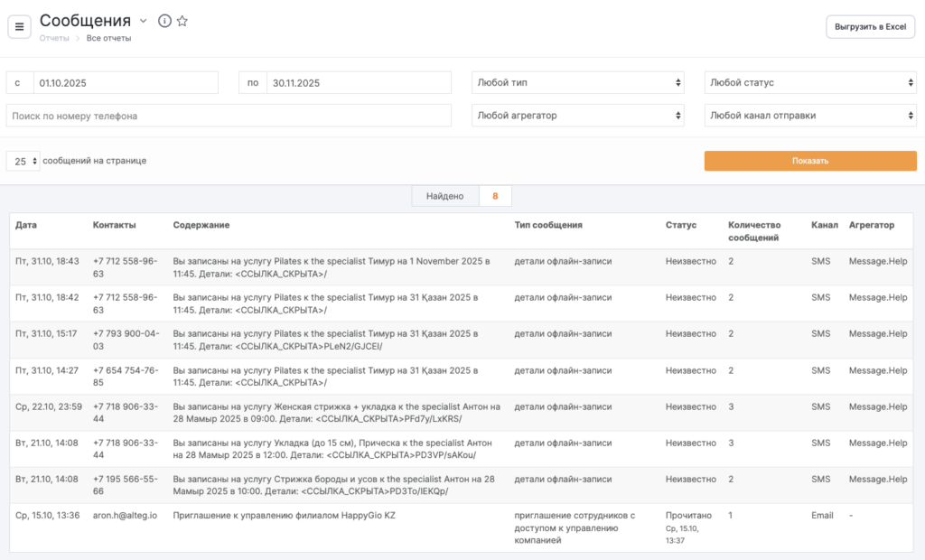Focus the phone number search field
This screenshot has width=925, height=560.
pyautogui.click(x=229, y=116)
